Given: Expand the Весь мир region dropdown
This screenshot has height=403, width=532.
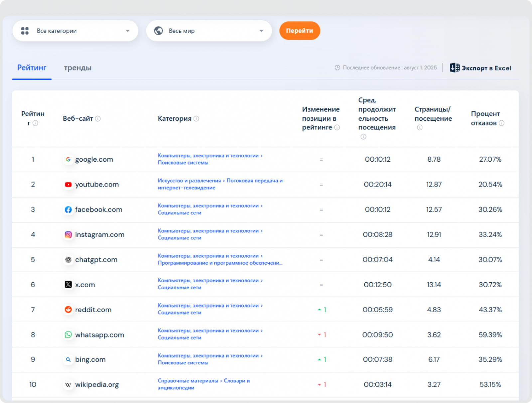Looking at the screenshot, I should (209, 31).
